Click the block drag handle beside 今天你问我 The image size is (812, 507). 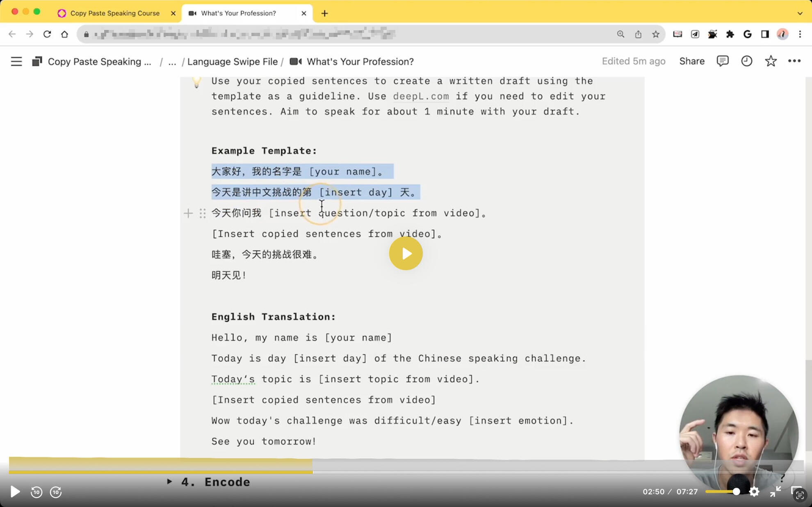click(203, 213)
